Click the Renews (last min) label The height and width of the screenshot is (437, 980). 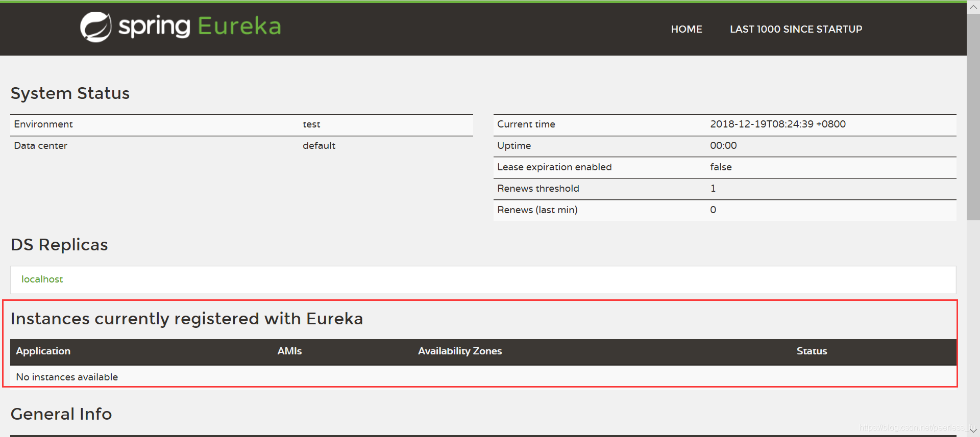537,210
